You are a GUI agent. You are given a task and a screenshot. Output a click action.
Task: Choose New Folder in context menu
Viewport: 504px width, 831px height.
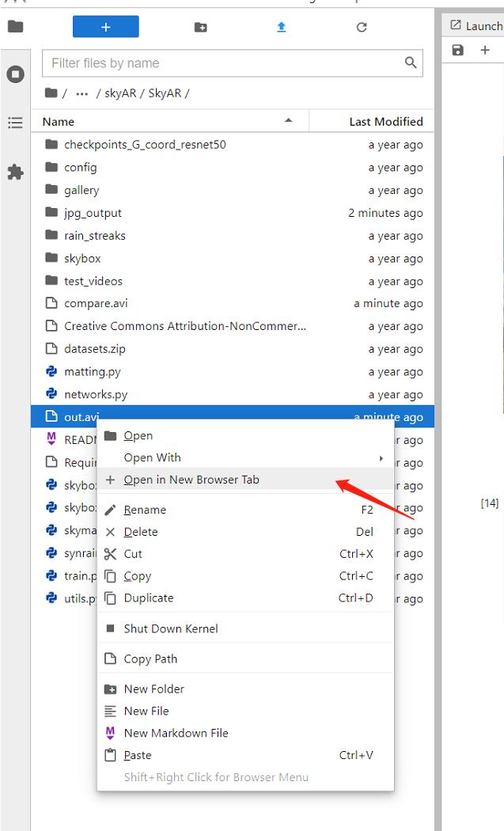point(245,689)
